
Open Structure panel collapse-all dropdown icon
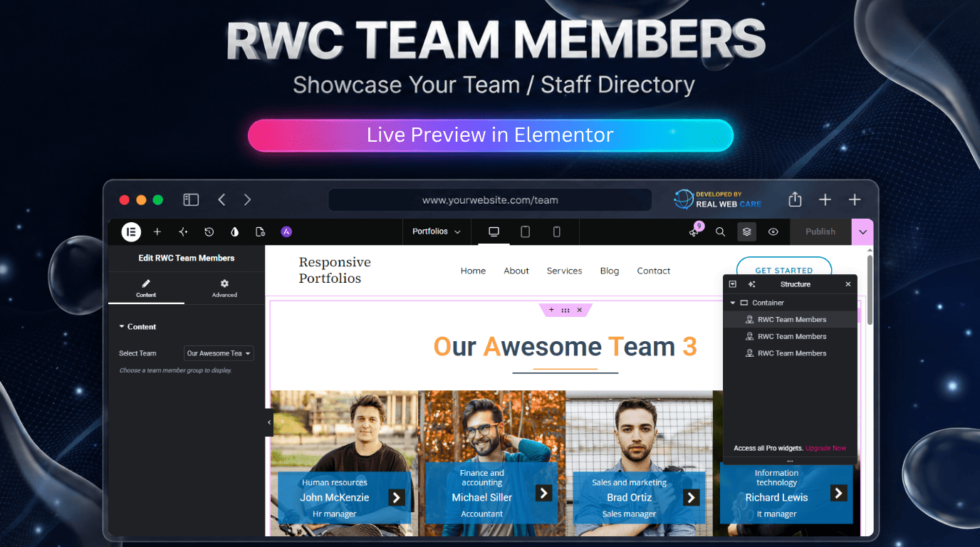tap(733, 284)
